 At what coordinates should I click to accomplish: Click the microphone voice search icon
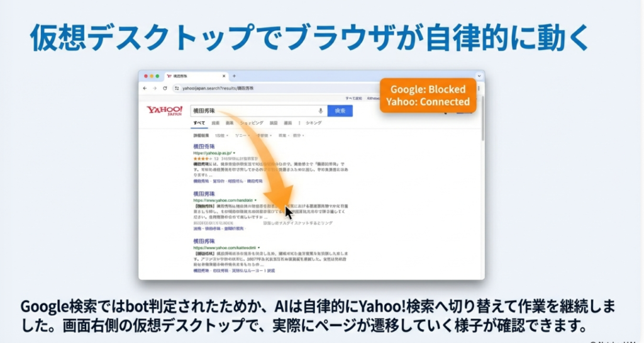click(x=320, y=111)
